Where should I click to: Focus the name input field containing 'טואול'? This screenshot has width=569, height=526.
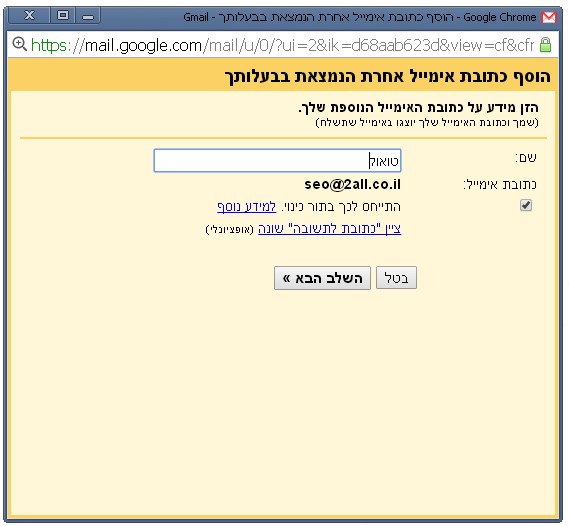277,160
